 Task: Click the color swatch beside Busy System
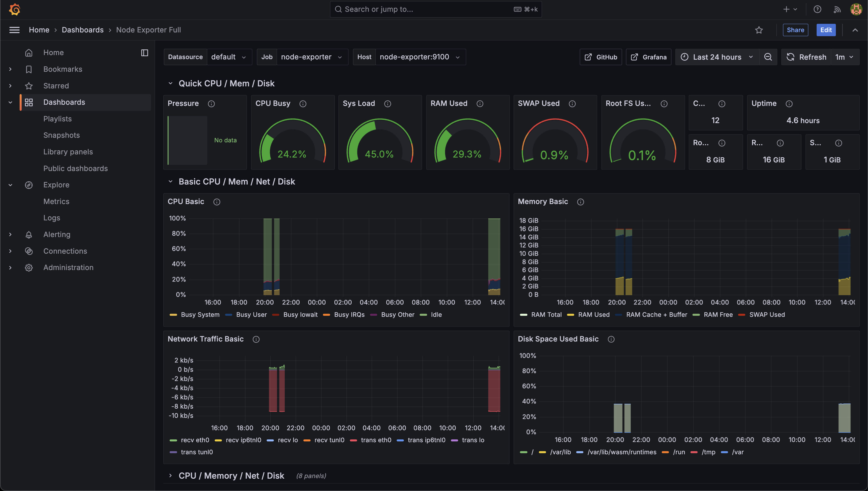pyautogui.click(x=173, y=314)
